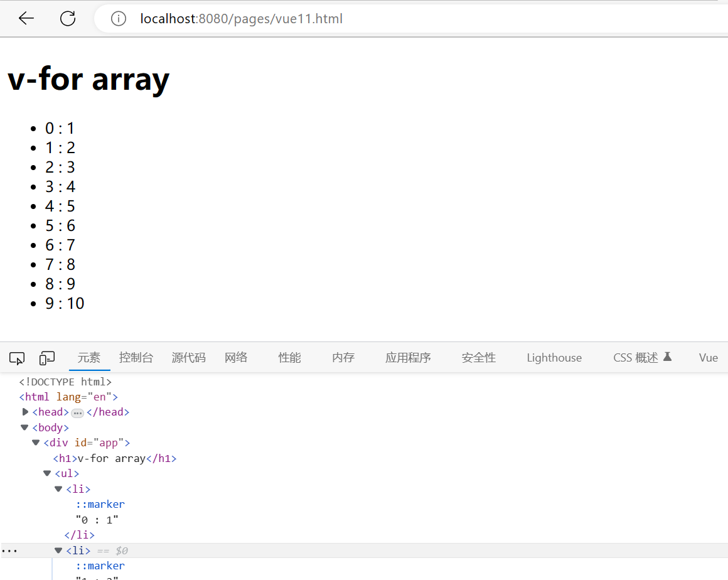The height and width of the screenshot is (580, 728).
Task: Collapse the div id="app" node
Action: tap(36, 442)
